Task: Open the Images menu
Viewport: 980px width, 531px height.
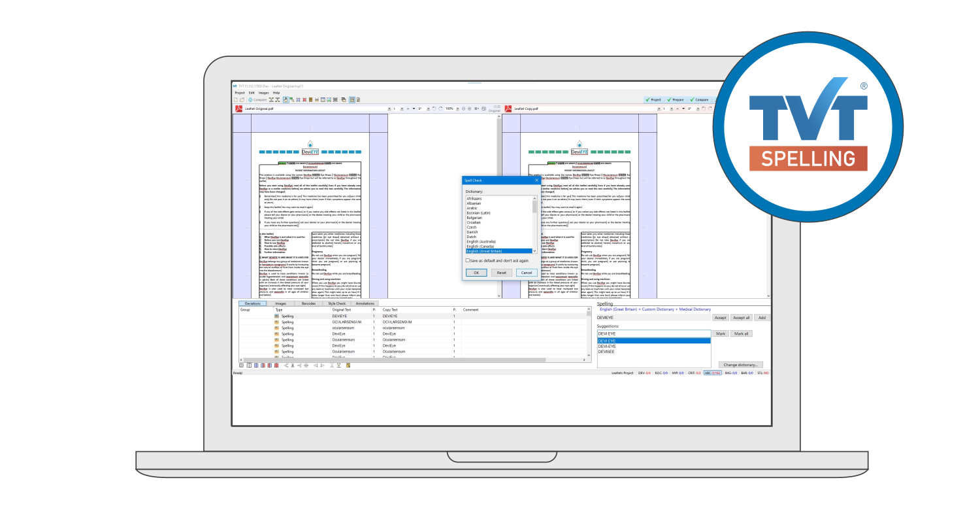Action: (x=263, y=93)
